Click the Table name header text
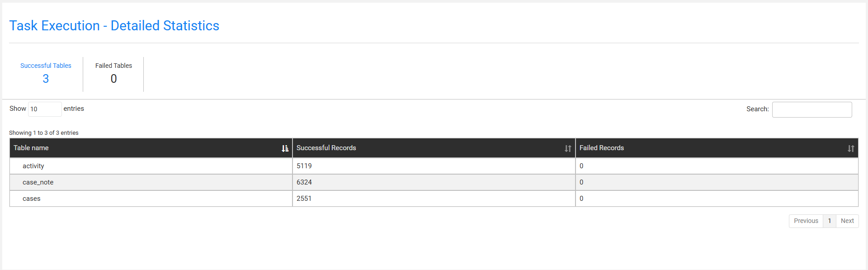 [x=31, y=148]
